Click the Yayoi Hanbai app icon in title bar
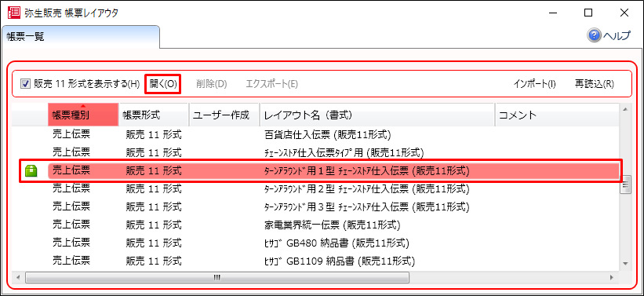 pos(14,13)
